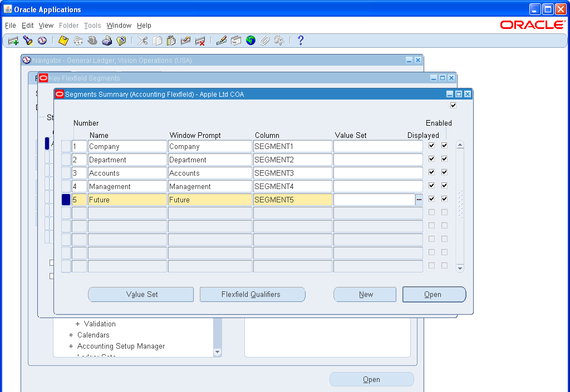Click the Flexfield Qualifiers button

tap(252, 294)
